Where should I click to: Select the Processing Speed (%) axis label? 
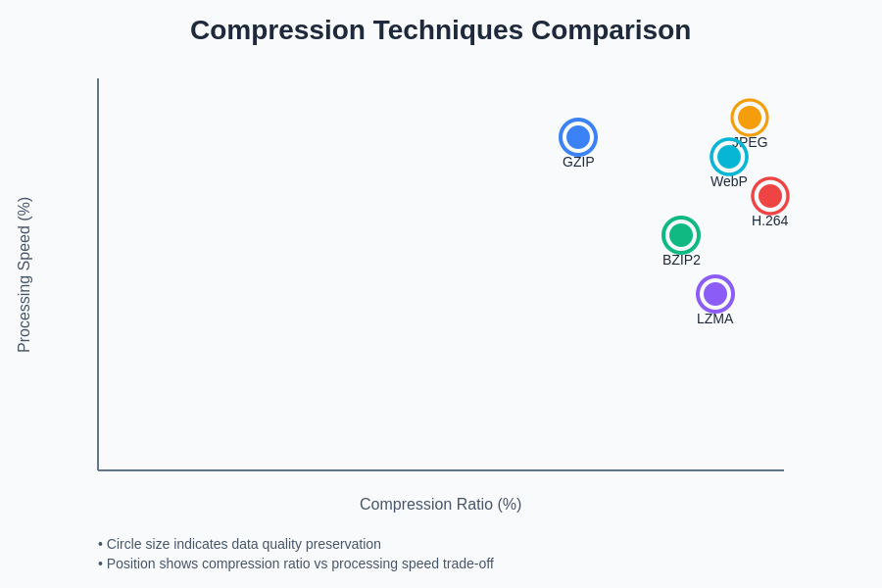(24, 274)
